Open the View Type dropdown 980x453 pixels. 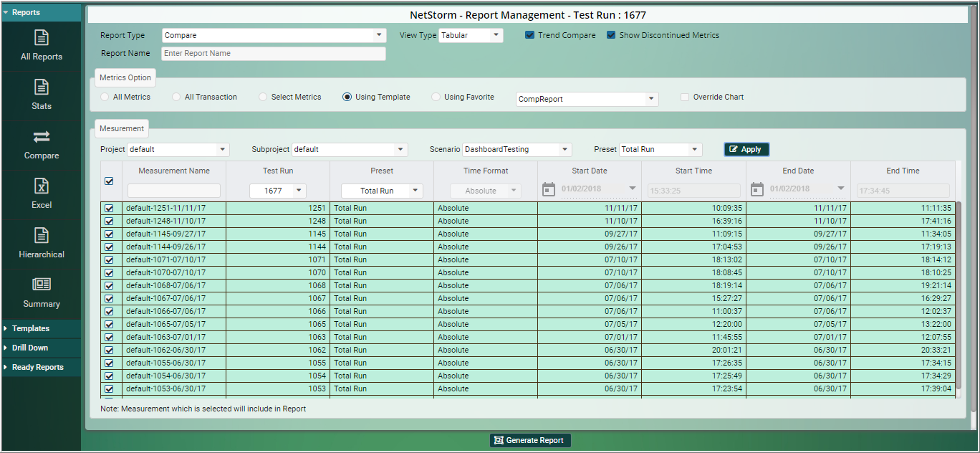471,35
